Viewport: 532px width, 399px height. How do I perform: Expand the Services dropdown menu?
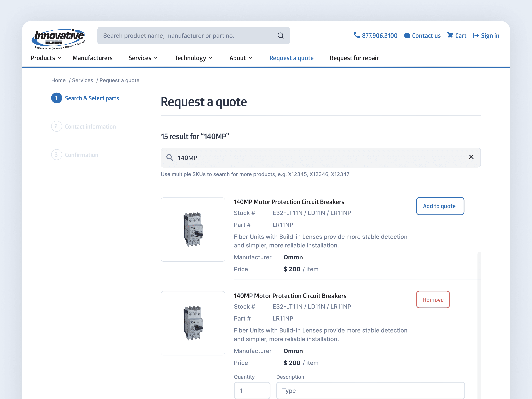pos(143,58)
